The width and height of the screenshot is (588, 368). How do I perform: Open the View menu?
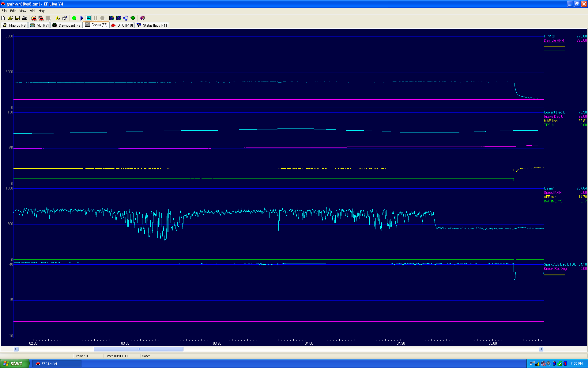23,11
